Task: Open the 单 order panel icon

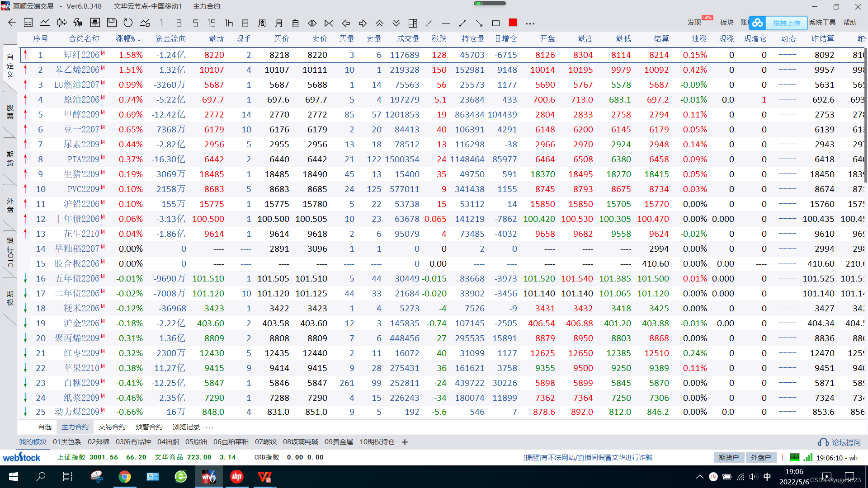Action: [95, 23]
